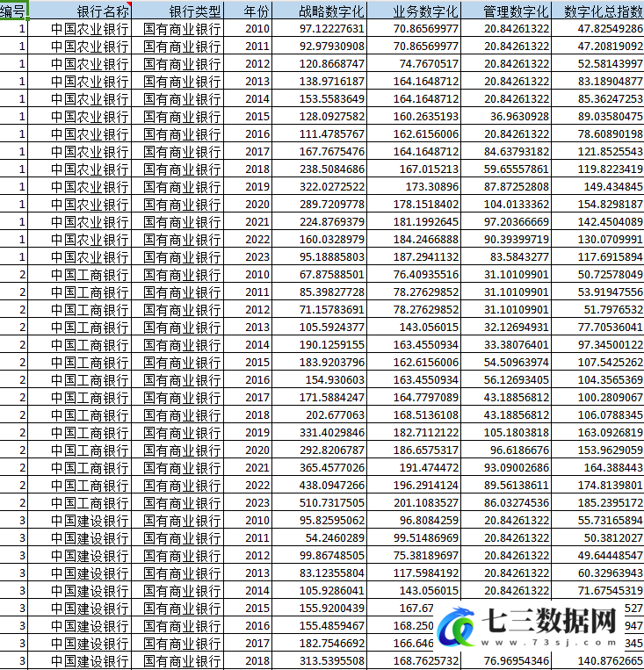Click the cell with value 76.40935516
The width and height of the screenshot is (644, 670).
click(x=414, y=274)
